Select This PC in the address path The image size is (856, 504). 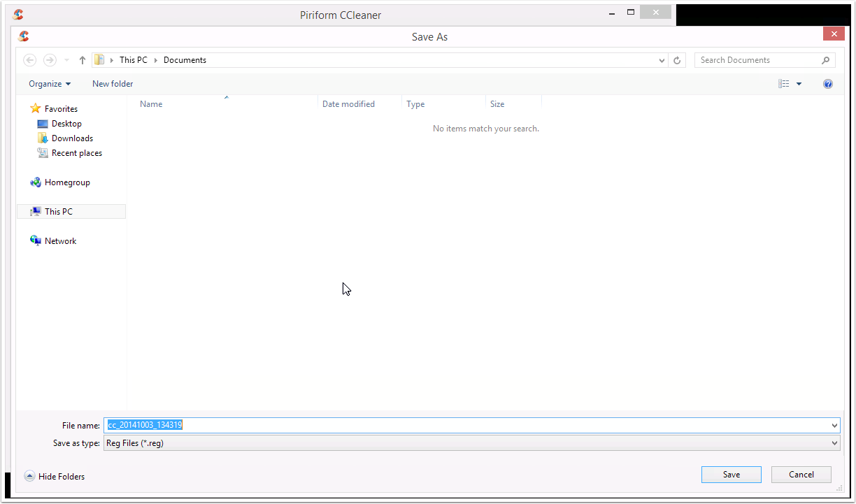pyautogui.click(x=134, y=60)
